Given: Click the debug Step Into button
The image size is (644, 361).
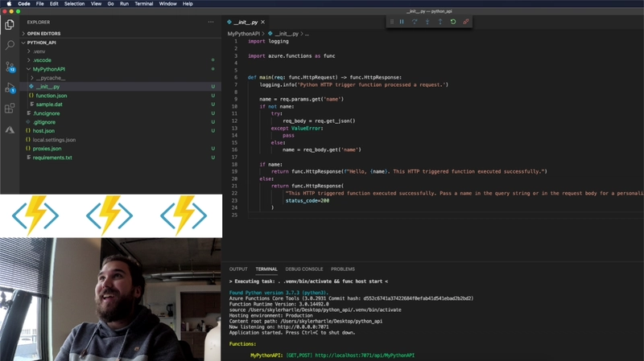Looking at the screenshot, I should [x=427, y=22].
